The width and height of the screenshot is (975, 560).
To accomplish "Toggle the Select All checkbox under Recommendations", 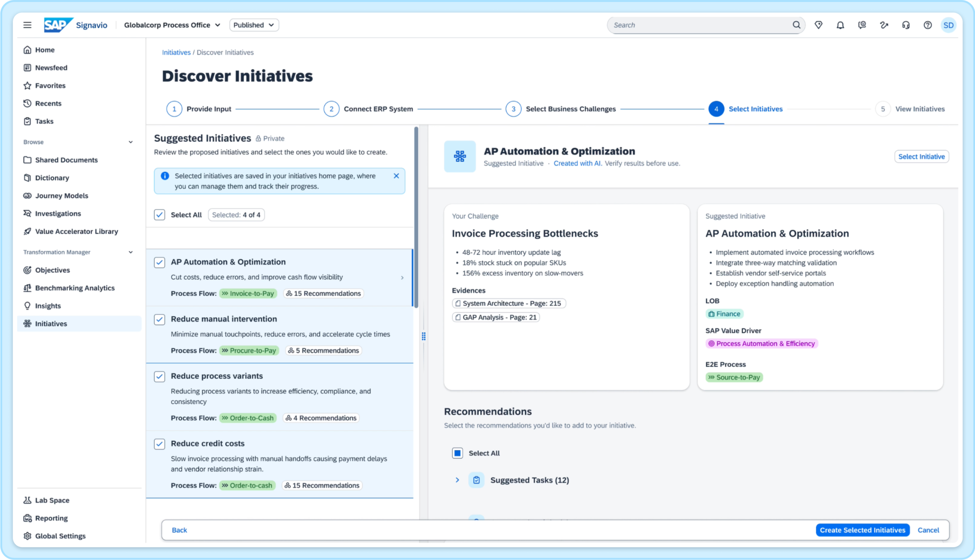I will 457,453.
